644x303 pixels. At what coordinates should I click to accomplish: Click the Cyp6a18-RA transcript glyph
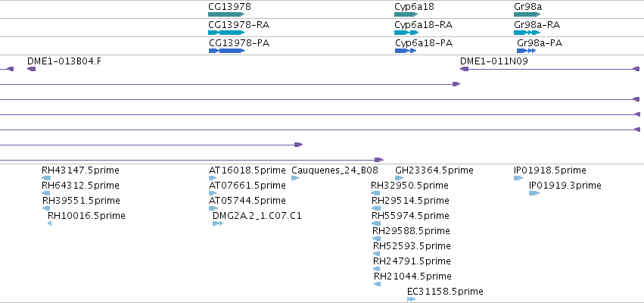pos(406,33)
